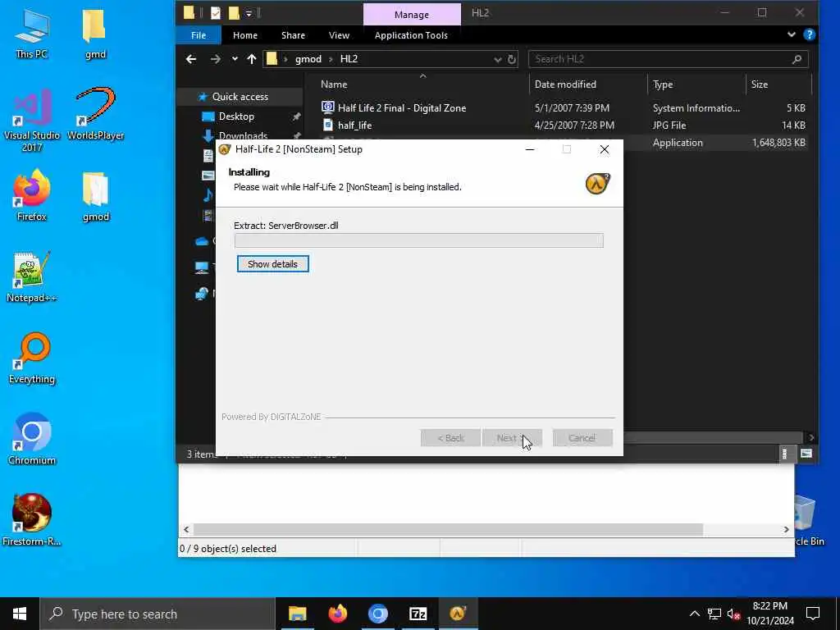Select Quick access in navigation pane

240,97
